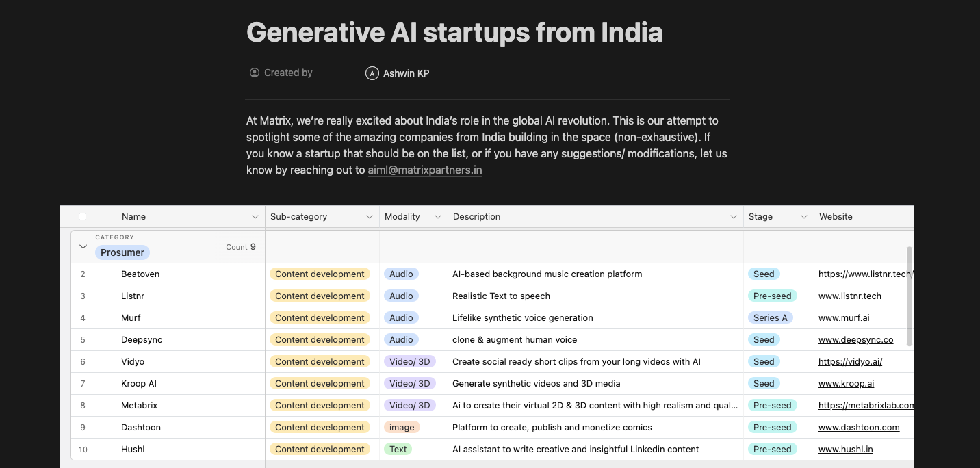Click row number 6 in the table
Image resolution: width=980 pixels, height=468 pixels.
83,362
